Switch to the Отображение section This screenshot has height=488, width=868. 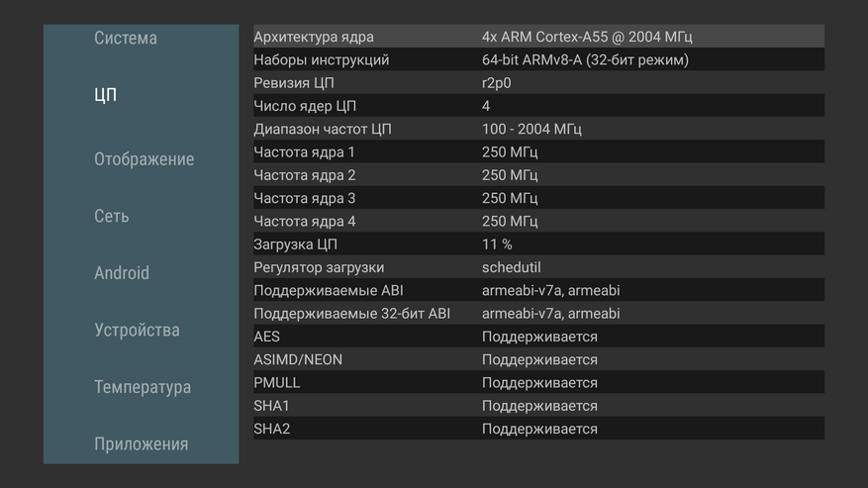[144, 159]
